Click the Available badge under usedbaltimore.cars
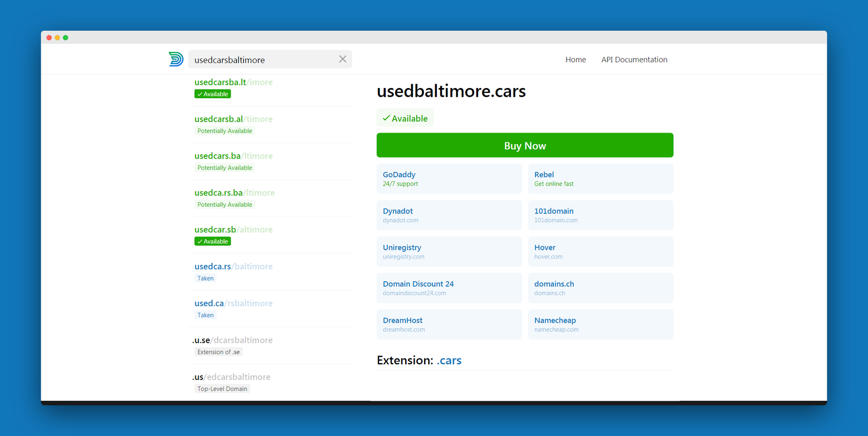868x436 pixels. pyautogui.click(x=405, y=118)
